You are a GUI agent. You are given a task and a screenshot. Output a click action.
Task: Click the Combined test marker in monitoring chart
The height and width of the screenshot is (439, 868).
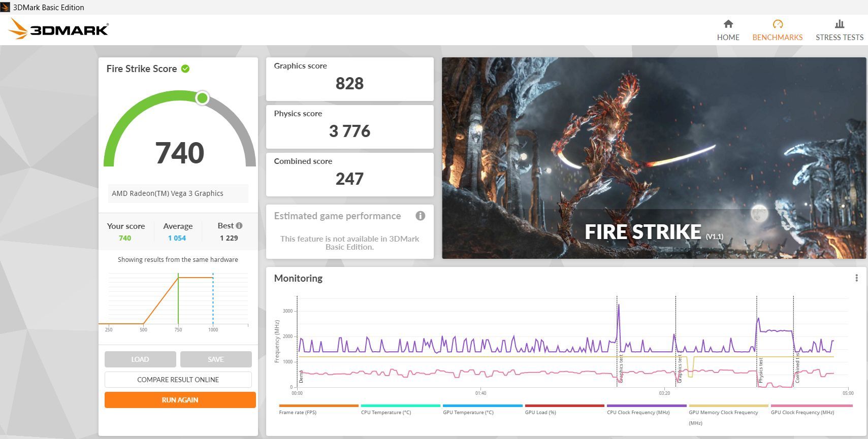(x=797, y=368)
